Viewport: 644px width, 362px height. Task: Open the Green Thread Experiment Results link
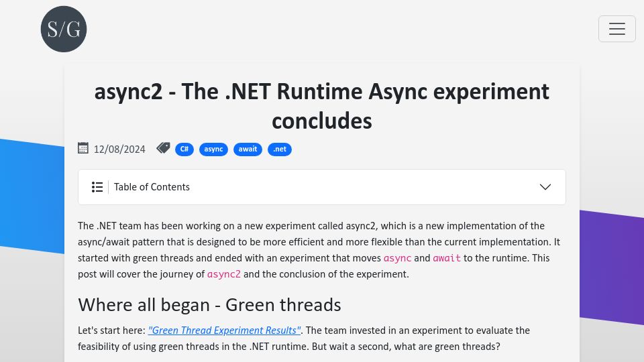[224, 330]
